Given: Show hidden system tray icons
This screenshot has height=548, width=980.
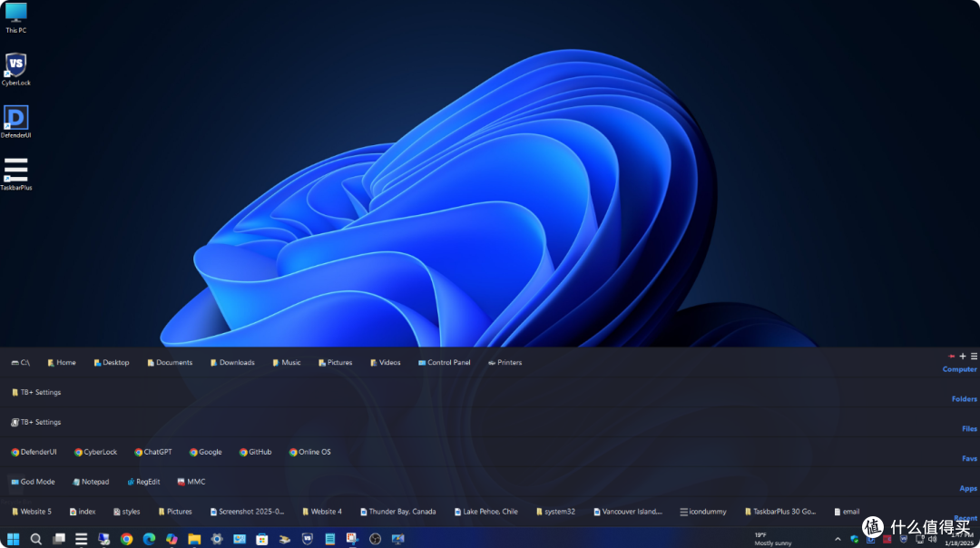Looking at the screenshot, I should (838, 539).
